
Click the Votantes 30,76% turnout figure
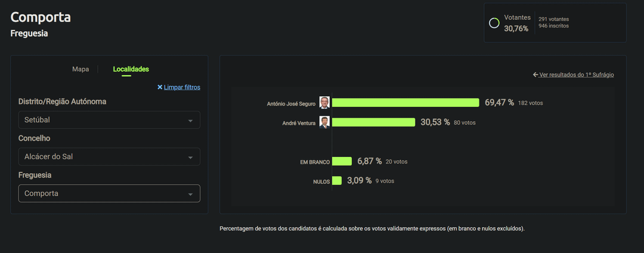516,28
